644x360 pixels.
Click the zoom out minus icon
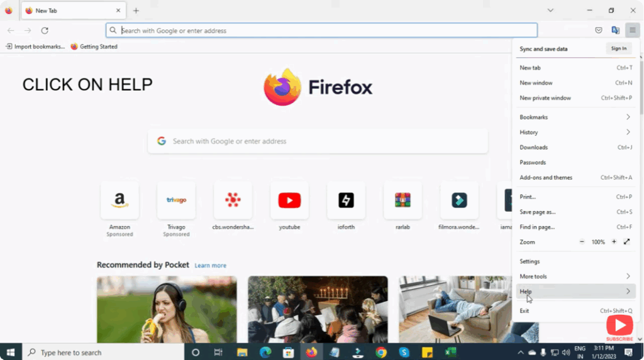click(x=582, y=242)
